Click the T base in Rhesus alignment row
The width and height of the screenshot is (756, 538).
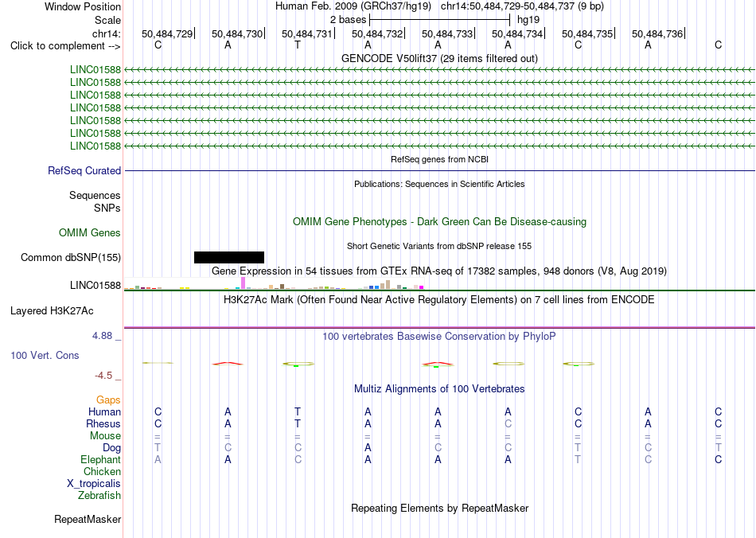(298, 423)
